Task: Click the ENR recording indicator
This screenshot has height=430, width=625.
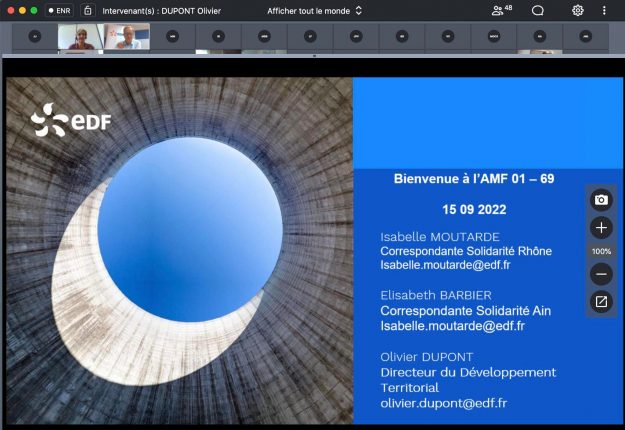Action: (x=59, y=10)
